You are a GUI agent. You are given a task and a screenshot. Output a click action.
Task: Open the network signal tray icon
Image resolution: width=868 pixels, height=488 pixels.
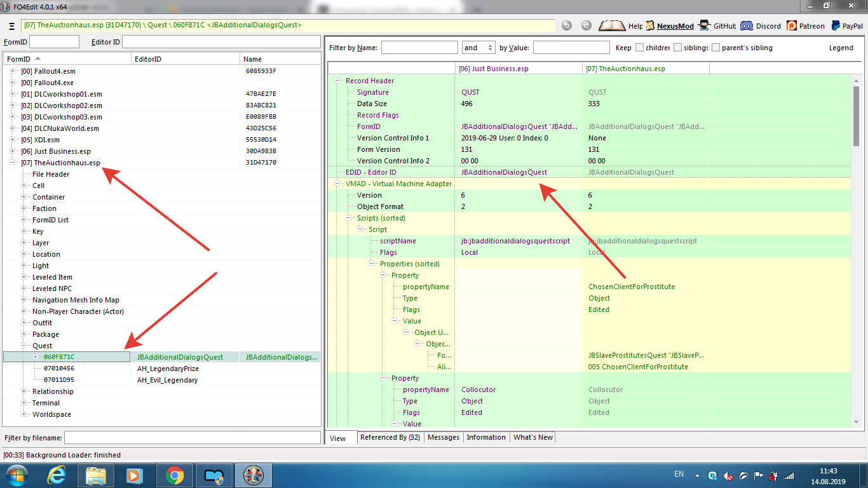pyautogui.click(x=789, y=475)
